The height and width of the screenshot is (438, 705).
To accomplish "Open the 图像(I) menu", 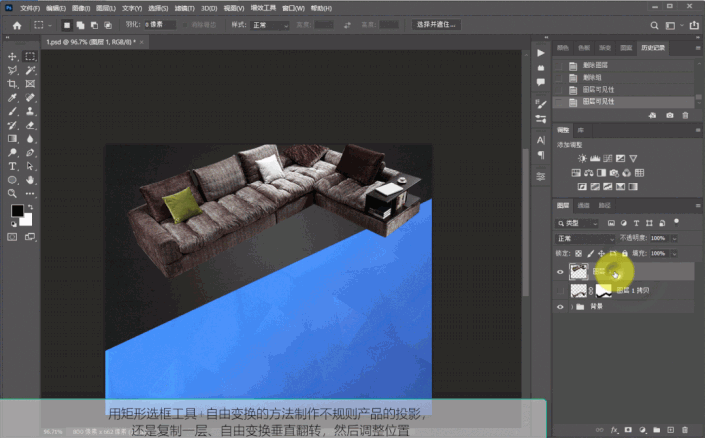I will [81, 8].
